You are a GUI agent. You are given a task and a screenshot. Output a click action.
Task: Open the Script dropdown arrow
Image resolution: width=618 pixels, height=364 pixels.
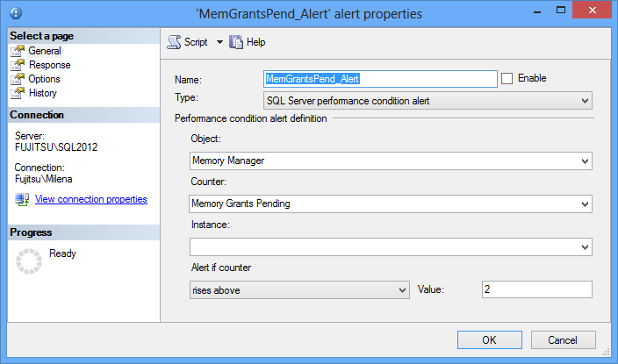pyautogui.click(x=219, y=42)
